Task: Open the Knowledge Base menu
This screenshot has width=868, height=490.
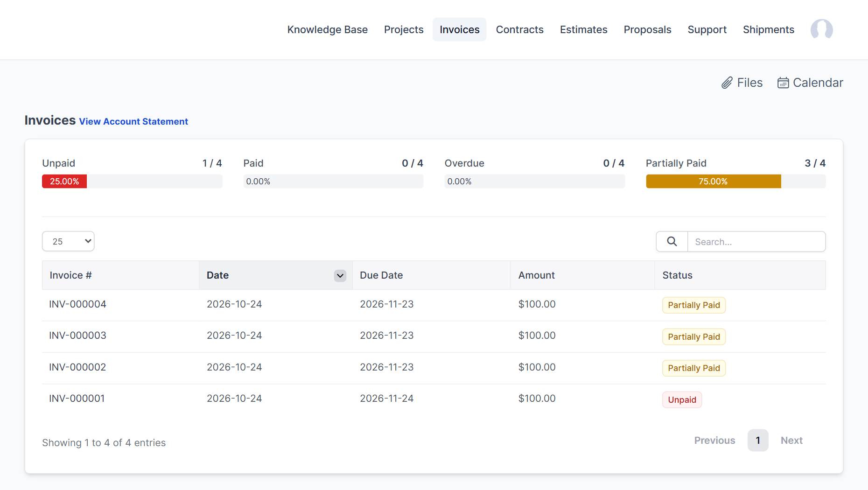Action: [x=327, y=29]
